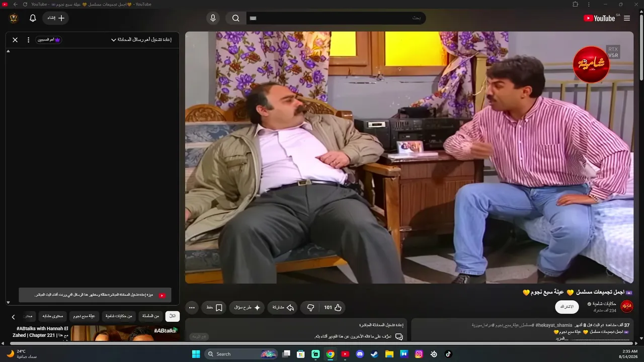The height and width of the screenshot is (362, 644).
Task: Open YouTube notifications bell
Action: click(x=33, y=18)
